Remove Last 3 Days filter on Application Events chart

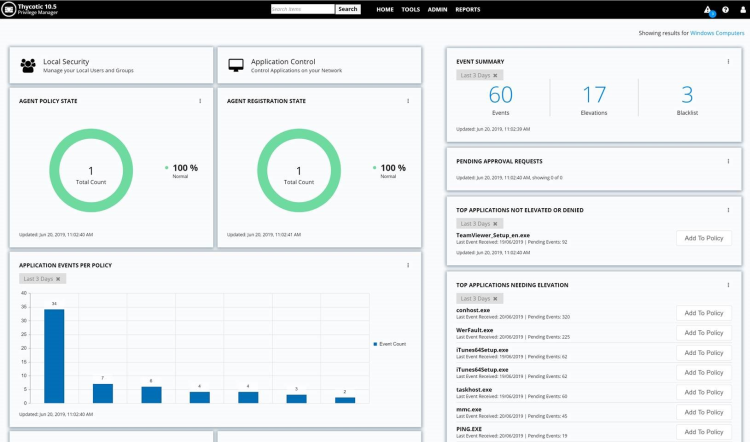pyautogui.click(x=58, y=279)
